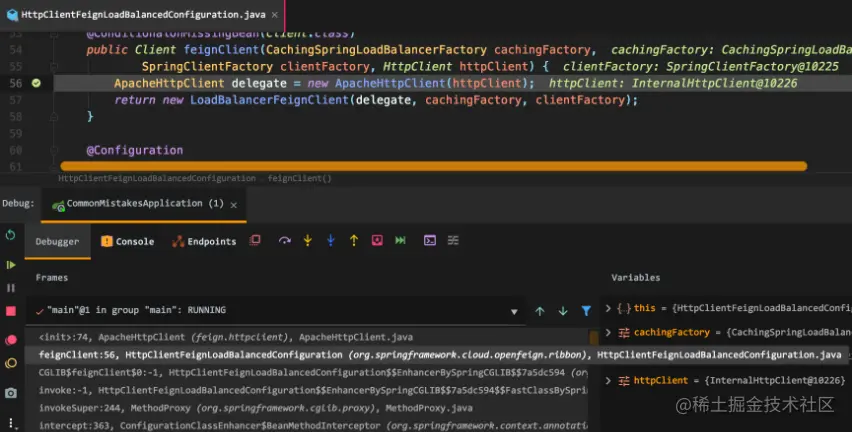
Task: Click the SpringClientFactory type on line 55
Action: pos(207,67)
